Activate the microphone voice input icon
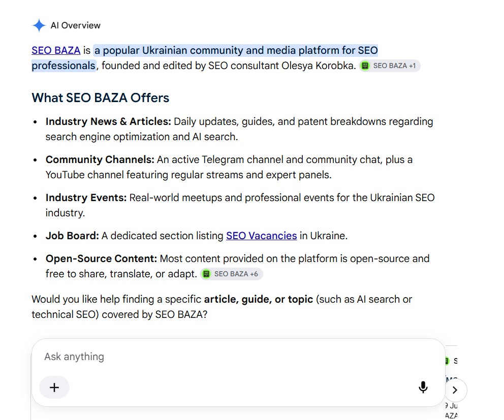 pos(423,387)
